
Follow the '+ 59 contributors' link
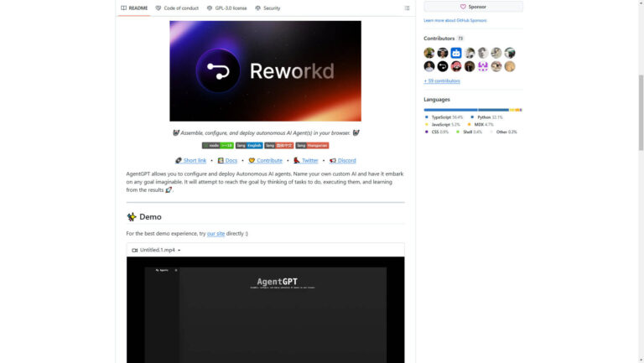pos(442,80)
